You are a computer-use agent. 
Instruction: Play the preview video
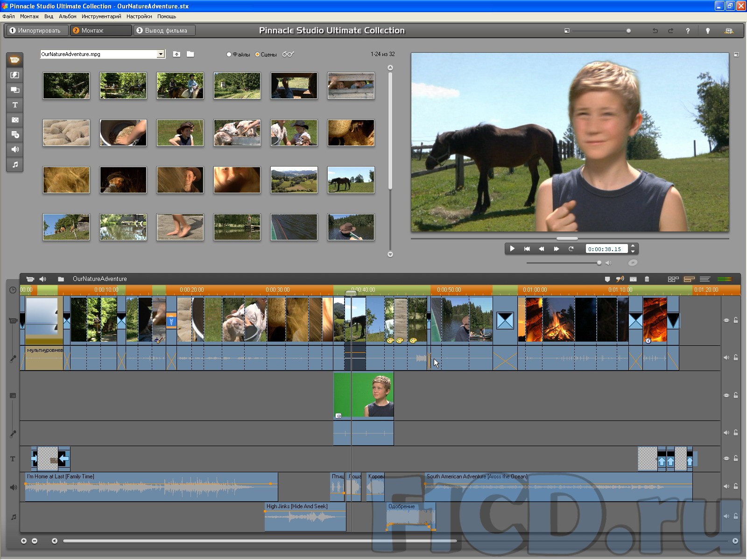click(512, 249)
